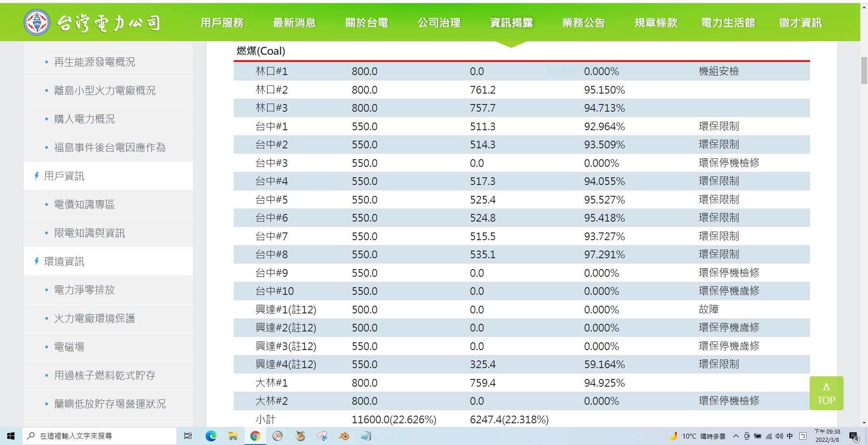Click the 台中#8 output value 535.1
868x445 pixels.
482,255
